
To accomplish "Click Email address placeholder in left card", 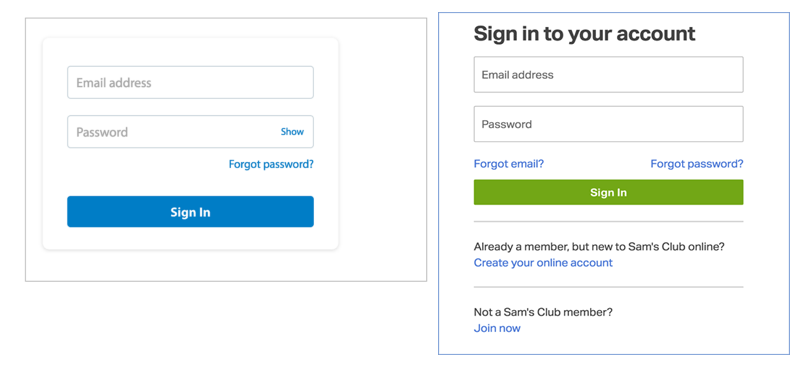I will 114,83.
